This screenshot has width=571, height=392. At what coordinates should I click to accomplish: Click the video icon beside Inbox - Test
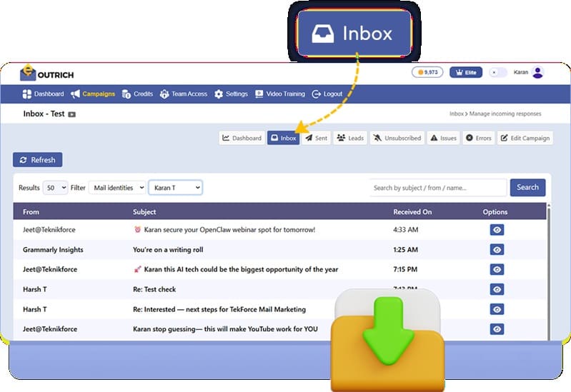pos(72,114)
